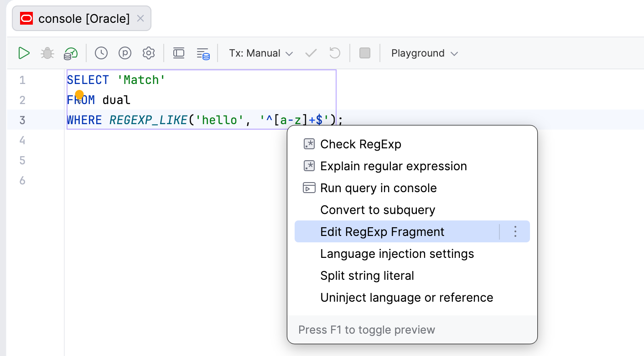
Task: Click the 'Press F1 to toggle preview' hint
Action: coord(367,330)
